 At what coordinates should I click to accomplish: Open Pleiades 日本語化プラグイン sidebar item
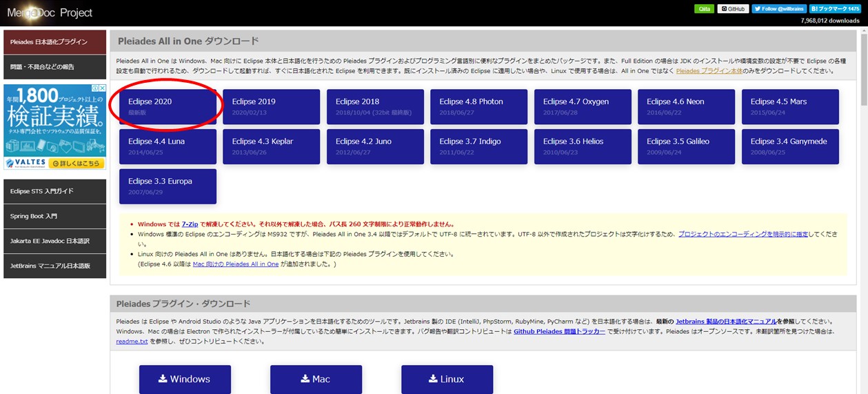coord(55,42)
